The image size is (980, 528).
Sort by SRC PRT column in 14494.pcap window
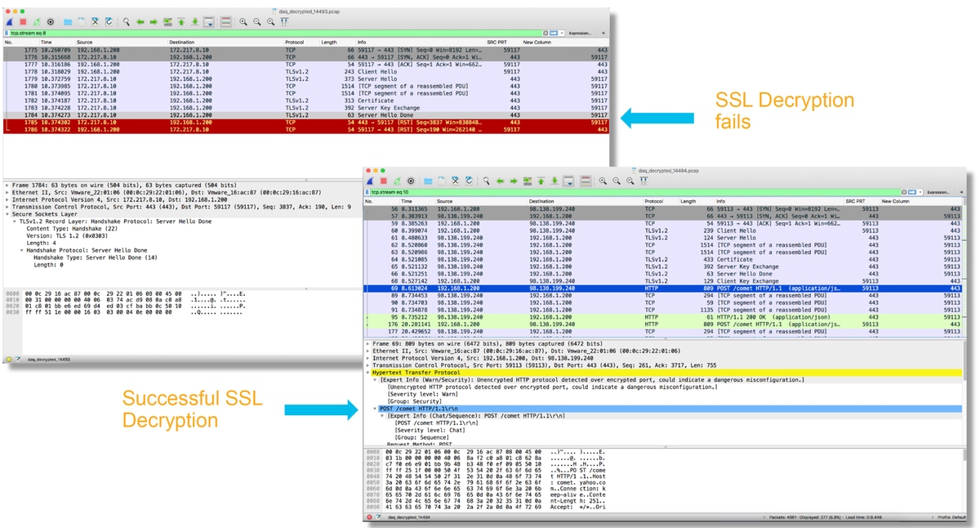tap(855, 201)
